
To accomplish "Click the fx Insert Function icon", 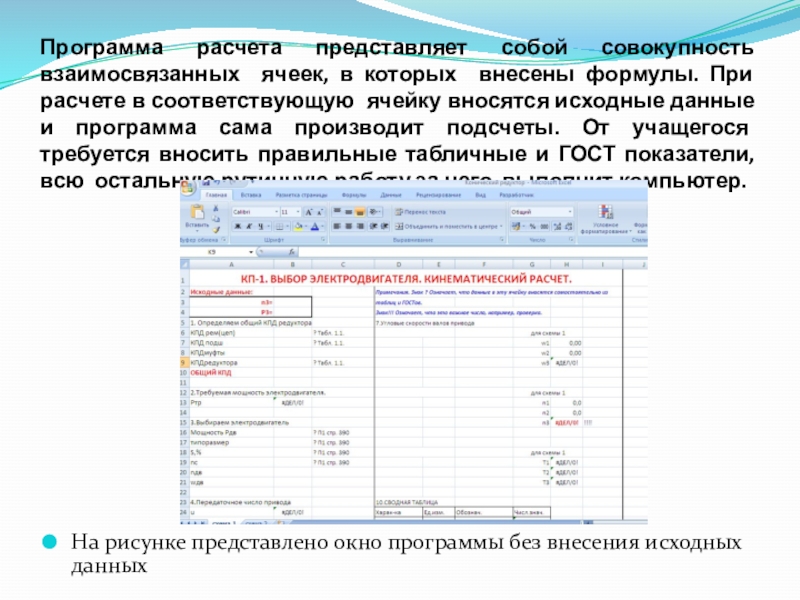I will click(x=291, y=252).
